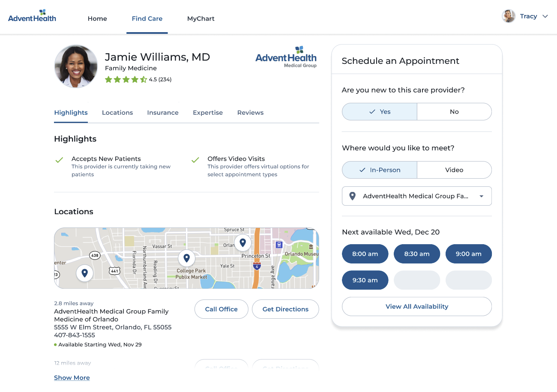557x392 pixels.
Task: Select No for new to this provider
Action: click(x=454, y=112)
